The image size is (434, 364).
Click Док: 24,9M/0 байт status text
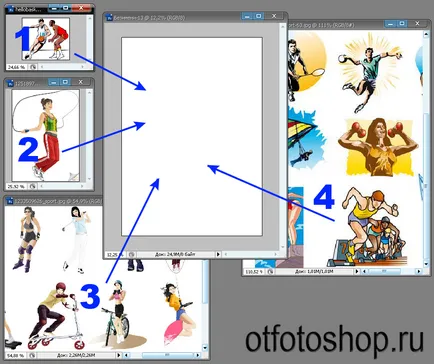(x=175, y=254)
